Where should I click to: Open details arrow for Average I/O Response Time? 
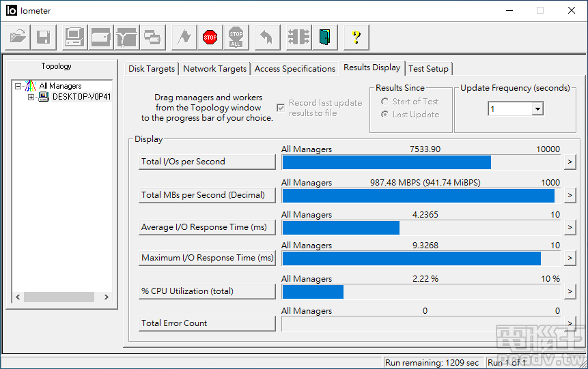570,227
